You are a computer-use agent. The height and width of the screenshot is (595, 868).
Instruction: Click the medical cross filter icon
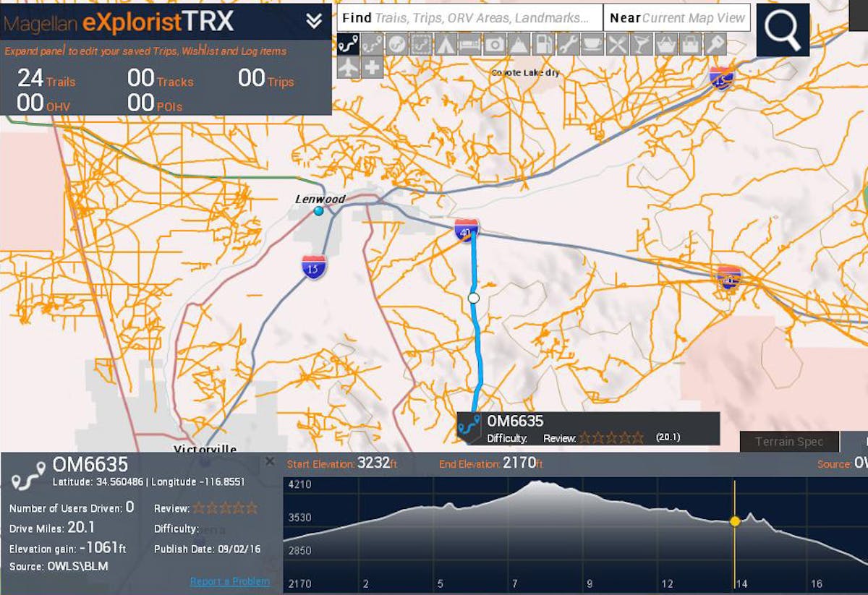tap(373, 68)
